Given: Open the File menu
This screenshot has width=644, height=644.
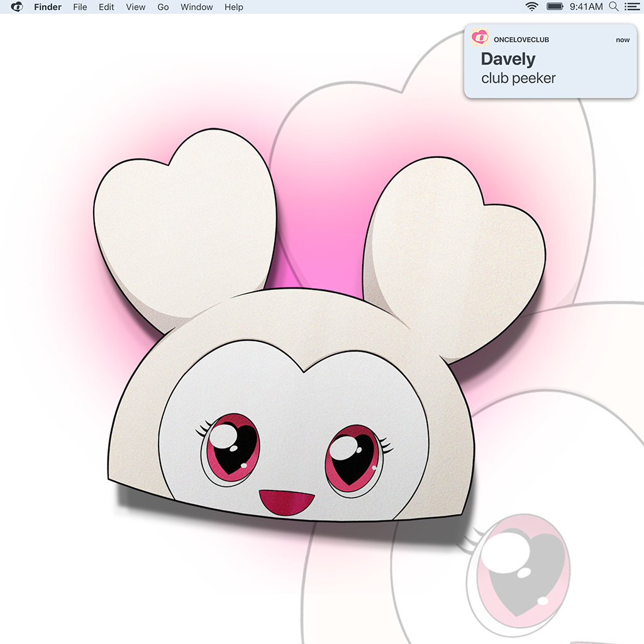Looking at the screenshot, I should click(80, 7).
